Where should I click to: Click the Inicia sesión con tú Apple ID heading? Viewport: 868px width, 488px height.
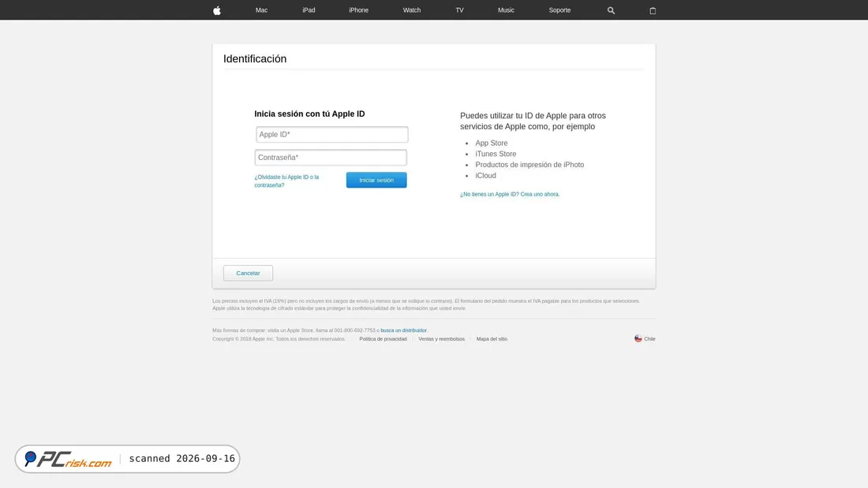(309, 114)
